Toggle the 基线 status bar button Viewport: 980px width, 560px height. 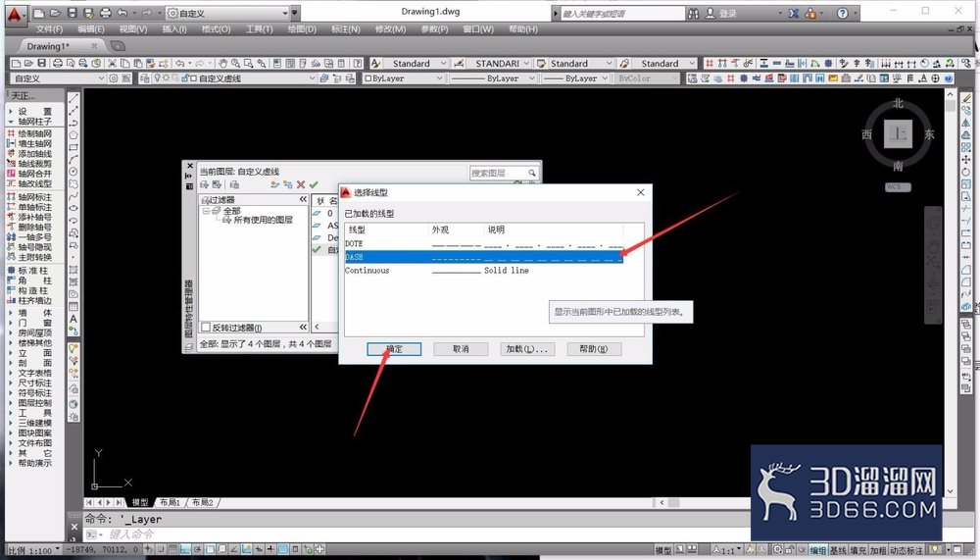pyautogui.click(x=838, y=550)
